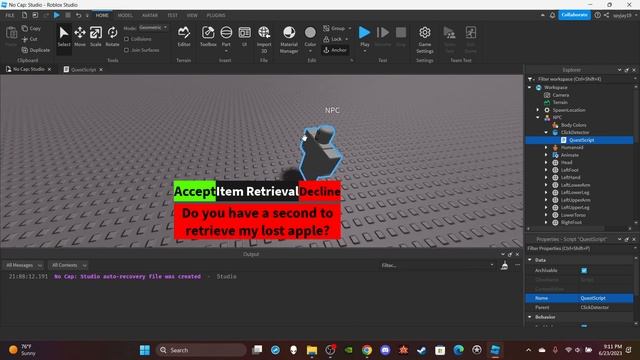
Task: Click the quick-access play icon
Action: click(x=57, y=15)
